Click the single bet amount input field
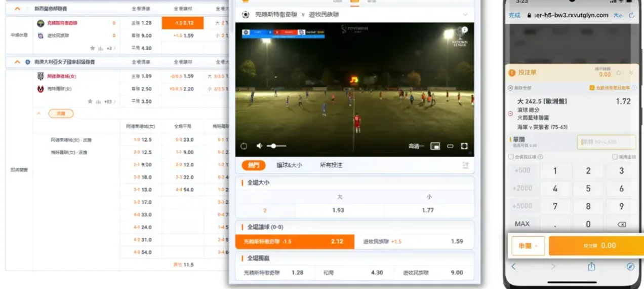The height and width of the screenshot is (289, 644). (607, 142)
